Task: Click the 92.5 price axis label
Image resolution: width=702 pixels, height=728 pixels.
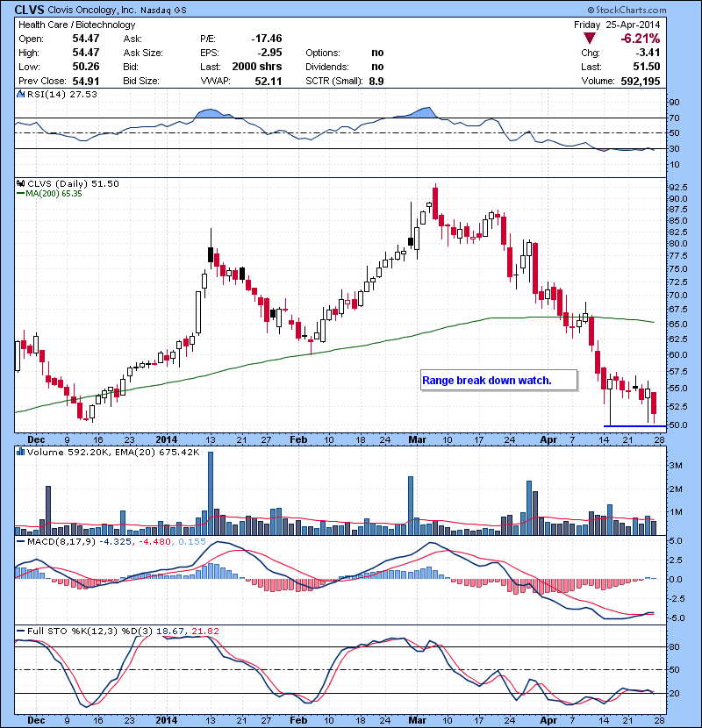Action: click(677, 187)
